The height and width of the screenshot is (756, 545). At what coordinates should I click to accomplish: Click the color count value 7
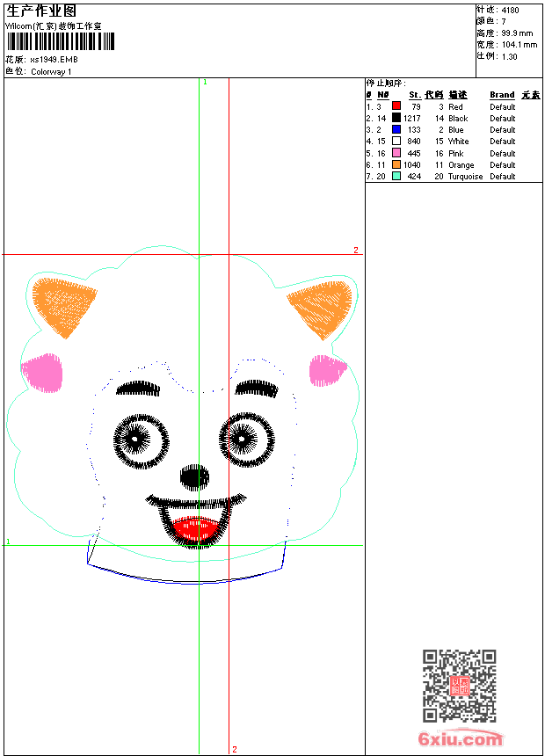tap(504, 22)
